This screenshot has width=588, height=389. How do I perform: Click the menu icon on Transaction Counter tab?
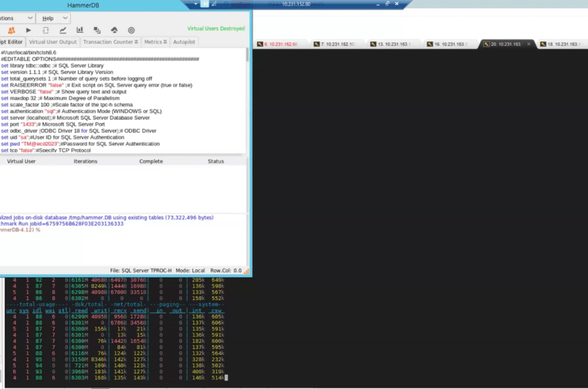click(x=136, y=41)
